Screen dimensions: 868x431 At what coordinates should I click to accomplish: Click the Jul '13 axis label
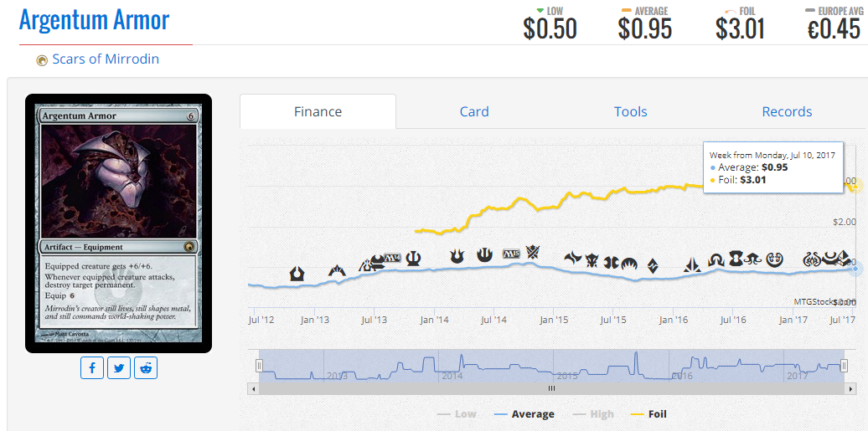point(376,320)
